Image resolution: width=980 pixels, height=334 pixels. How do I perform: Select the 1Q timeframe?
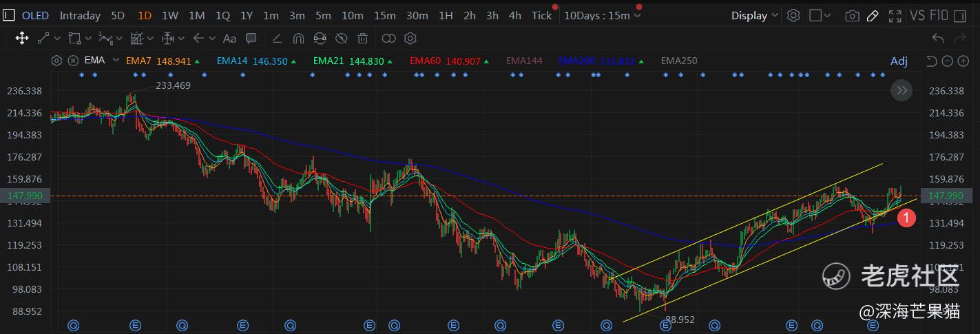[222, 15]
